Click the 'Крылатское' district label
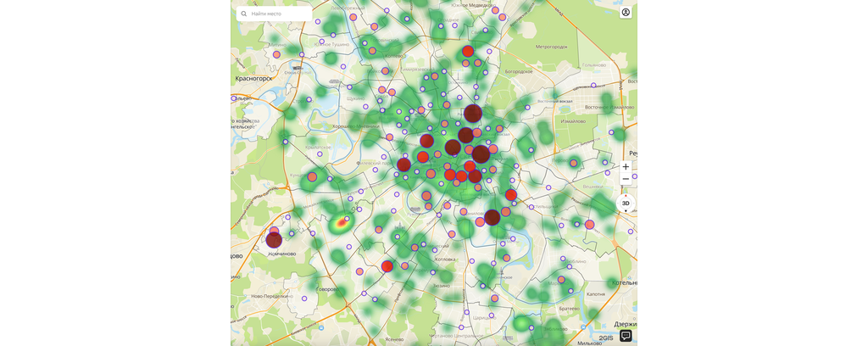This screenshot has height=346, width=868. coord(318,148)
